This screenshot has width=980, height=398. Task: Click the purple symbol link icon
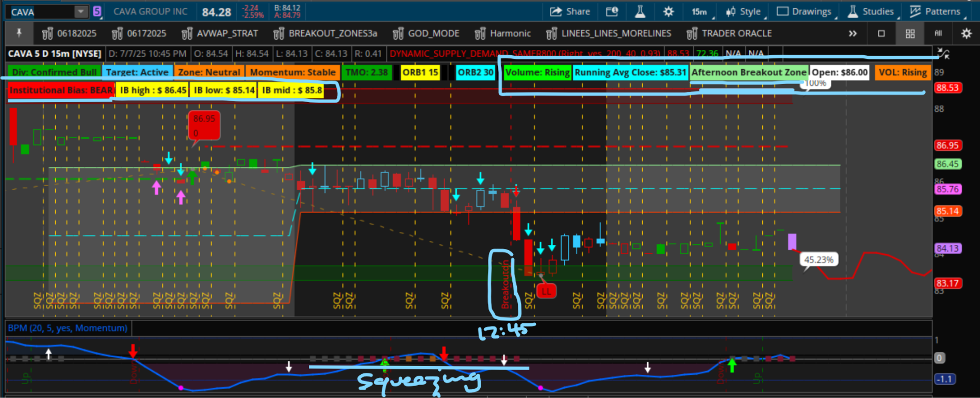click(x=97, y=11)
